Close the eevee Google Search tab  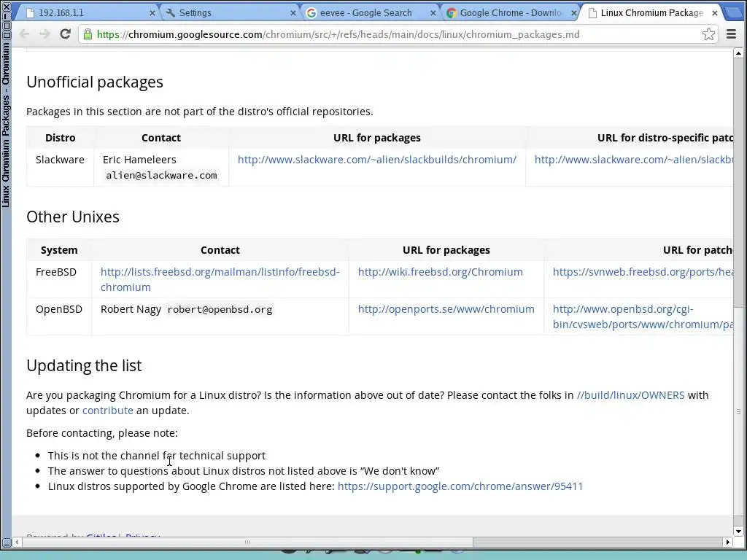[x=433, y=13]
